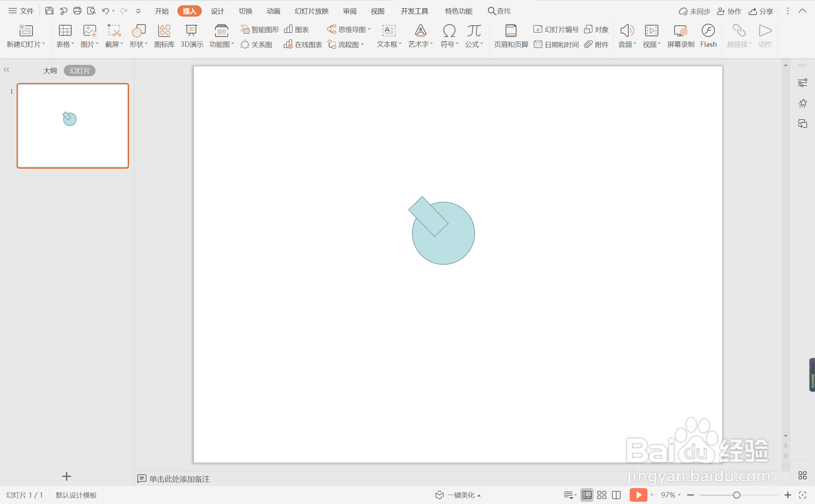815x504 pixels.
Task: Open the 审阅 review tab
Action: coord(350,11)
